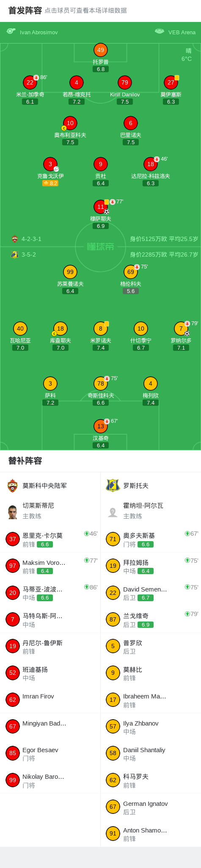Tap captain 10 奥布利亚科夫 jersey
201x868 pixels.
pyautogui.click(x=70, y=123)
